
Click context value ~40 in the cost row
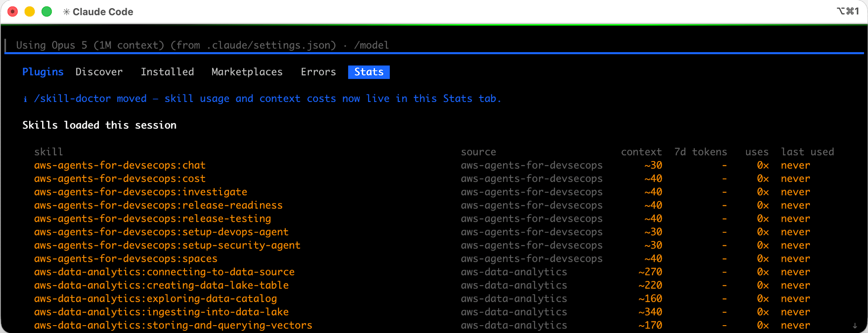(x=653, y=179)
